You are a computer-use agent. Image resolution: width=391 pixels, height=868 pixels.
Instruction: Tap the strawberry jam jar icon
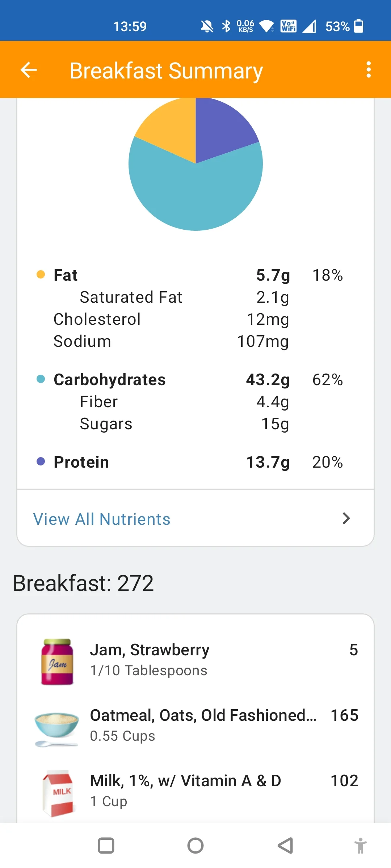[57, 661]
